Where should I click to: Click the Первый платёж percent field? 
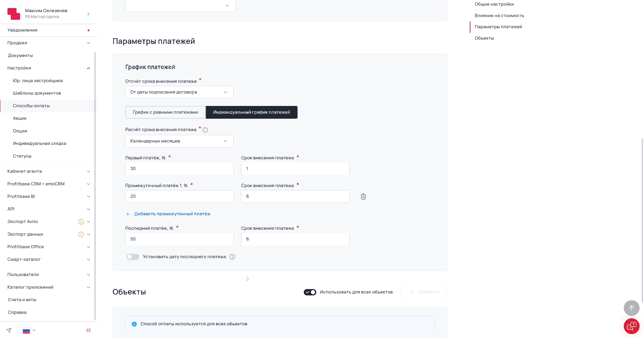[x=179, y=169]
